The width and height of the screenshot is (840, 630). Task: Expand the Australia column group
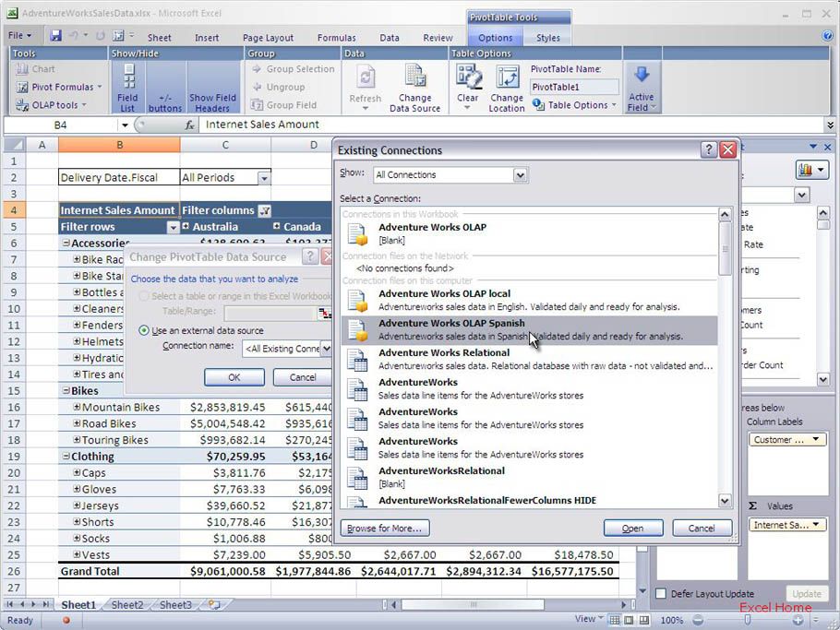click(186, 226)
